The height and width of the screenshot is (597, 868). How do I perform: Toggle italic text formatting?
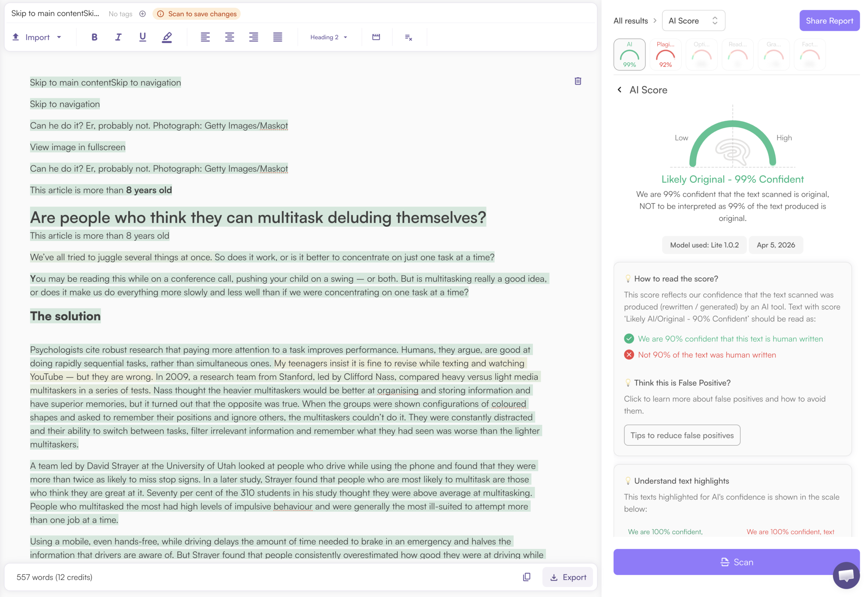coord(118,37)
